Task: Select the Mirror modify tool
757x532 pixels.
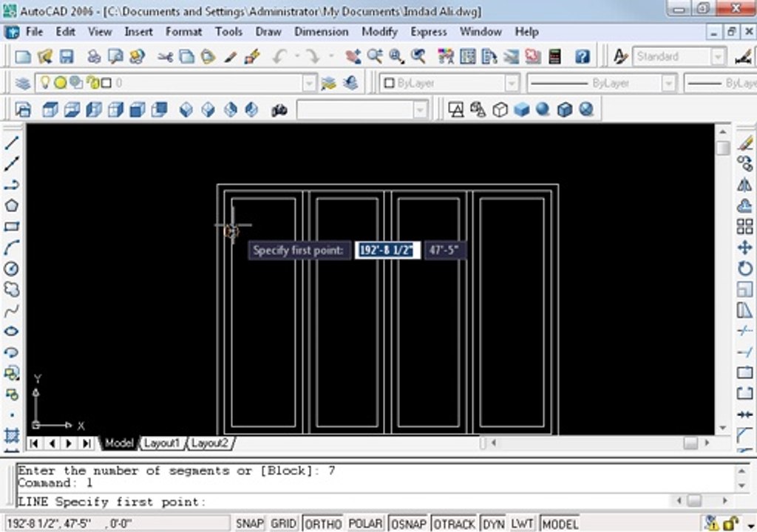Action: pos(744,185)
